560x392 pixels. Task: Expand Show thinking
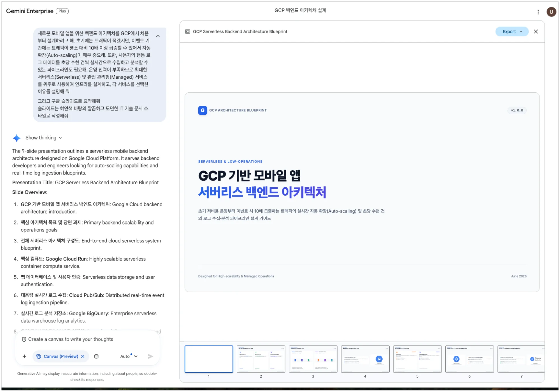[x=44, y=137]
